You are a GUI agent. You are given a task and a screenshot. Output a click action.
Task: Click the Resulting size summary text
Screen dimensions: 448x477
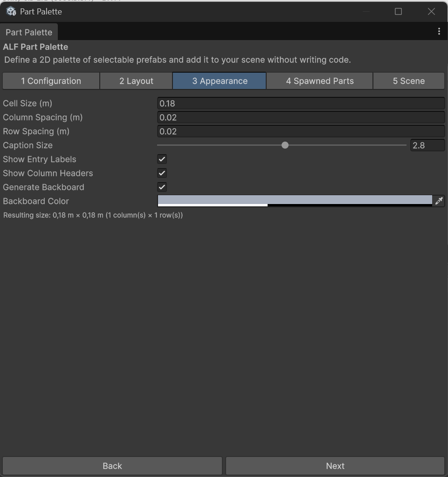click(x=93, y=215)
